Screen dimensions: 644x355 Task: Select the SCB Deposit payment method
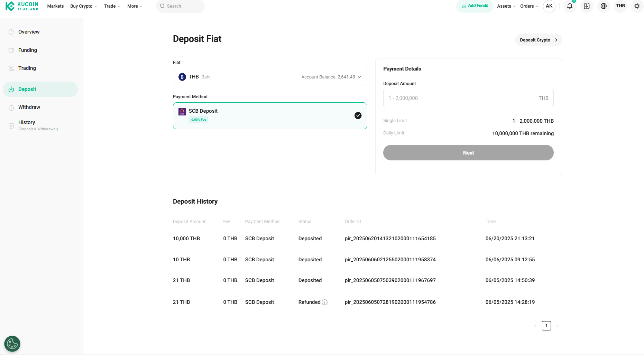pyautogui.click(x=270, y=116)
